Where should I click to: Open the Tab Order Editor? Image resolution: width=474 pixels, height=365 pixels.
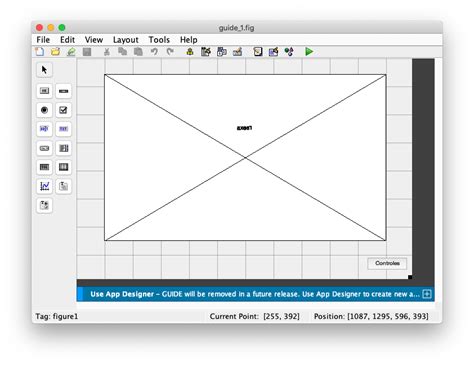(222, 52)
